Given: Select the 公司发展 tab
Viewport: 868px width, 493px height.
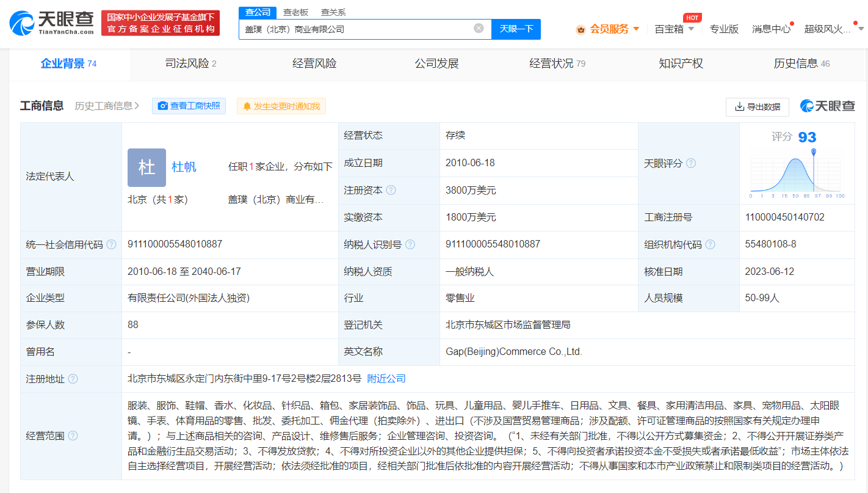Looking at the screenshot, I should pyautogui.click(x=436, y=64).
